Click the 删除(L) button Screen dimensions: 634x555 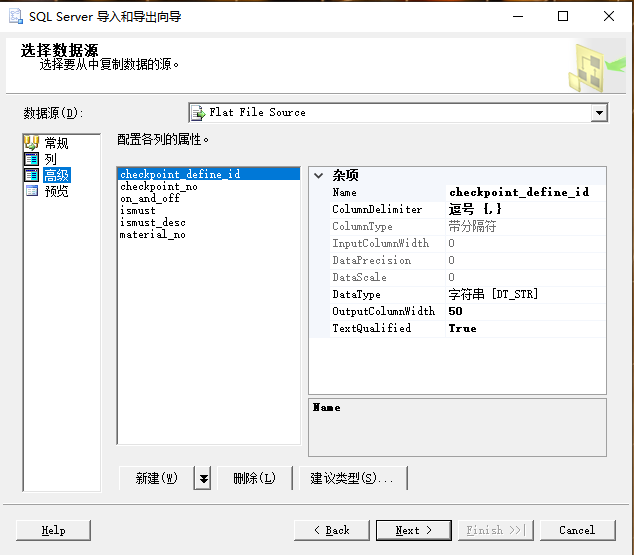pyautogui.click(x=254, y=478)
